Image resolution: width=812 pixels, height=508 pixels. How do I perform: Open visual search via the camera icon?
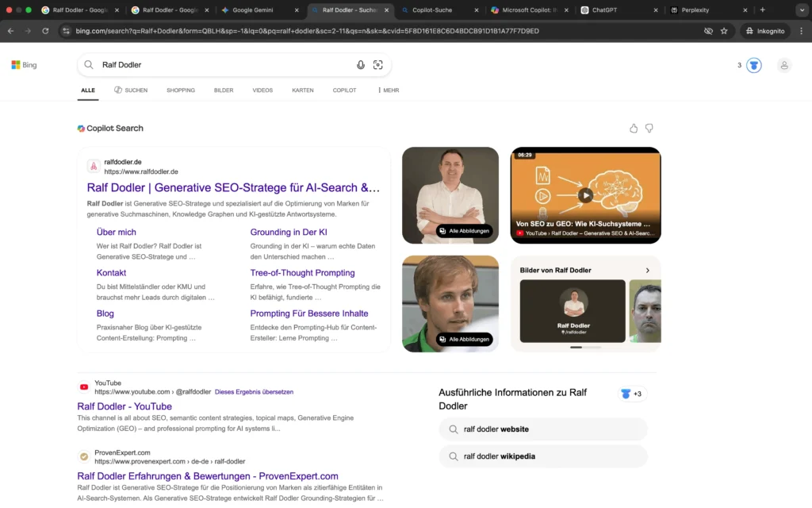(378, 64)
